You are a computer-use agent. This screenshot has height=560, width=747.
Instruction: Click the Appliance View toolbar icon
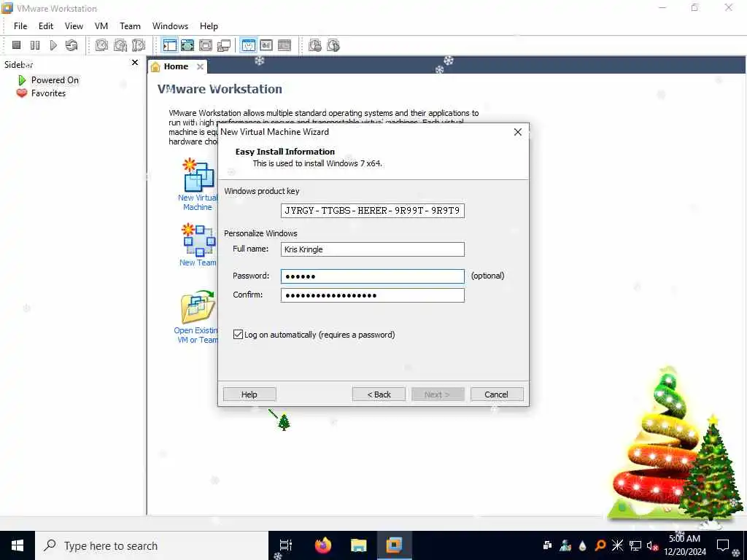[x=266, y=45]
